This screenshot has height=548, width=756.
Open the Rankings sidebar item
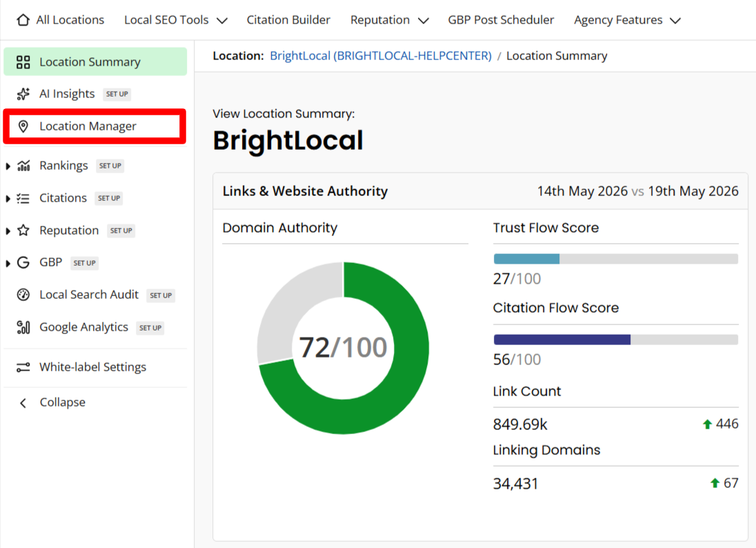[63, 166]
